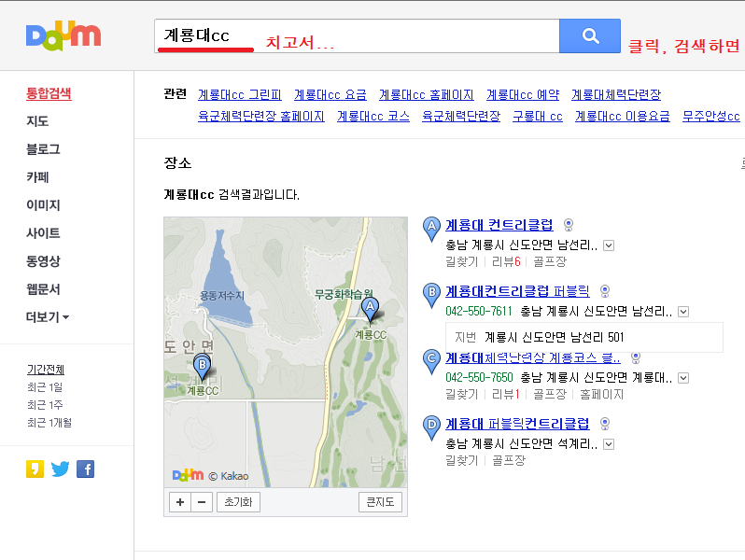Open the larger map via 큰지도

click(x=380, y=502)
